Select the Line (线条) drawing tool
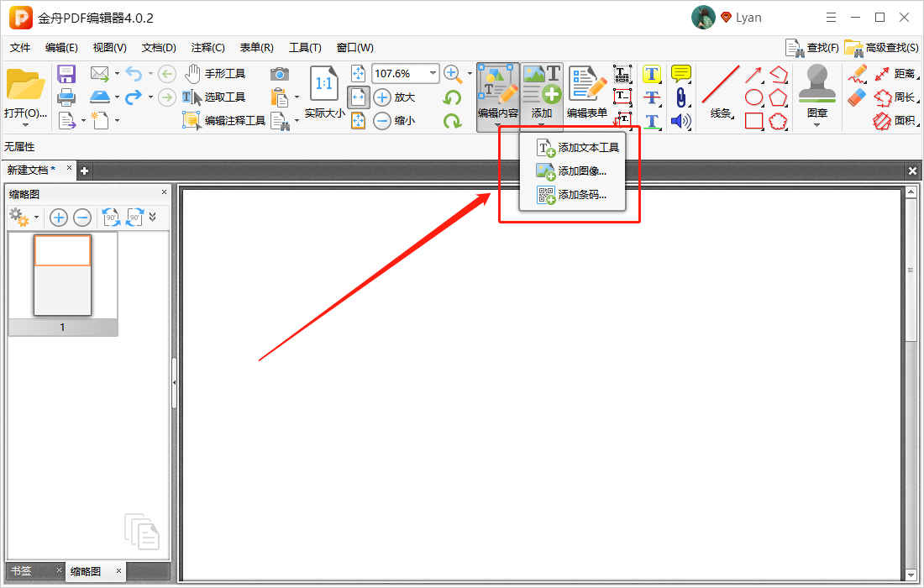The image size is (924, 588). coord(722,92)
